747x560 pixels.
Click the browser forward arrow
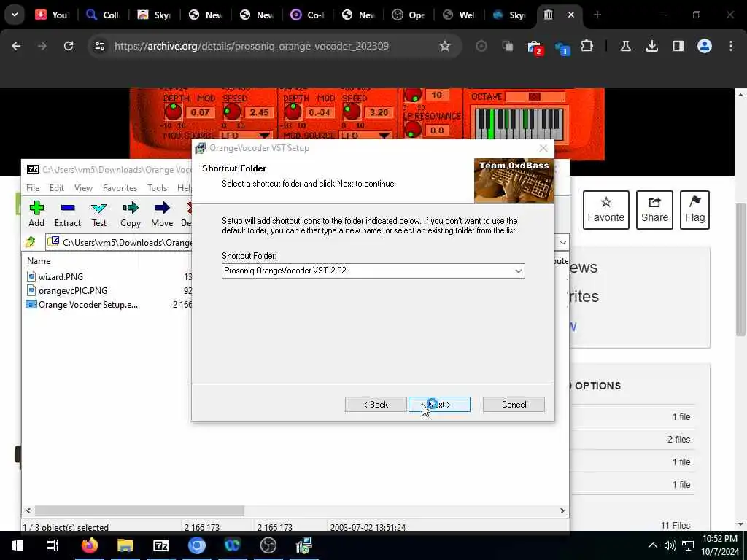click(42, 46)
